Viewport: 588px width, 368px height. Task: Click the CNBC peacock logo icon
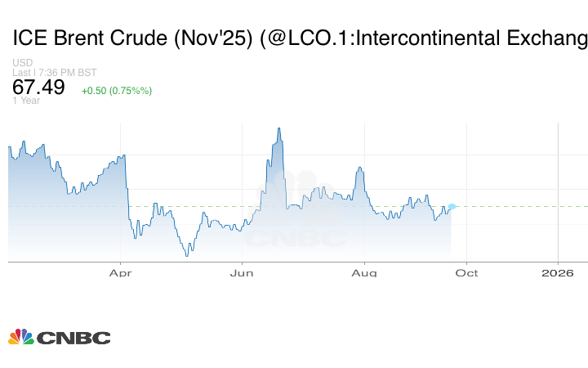[x=20, y=337]
